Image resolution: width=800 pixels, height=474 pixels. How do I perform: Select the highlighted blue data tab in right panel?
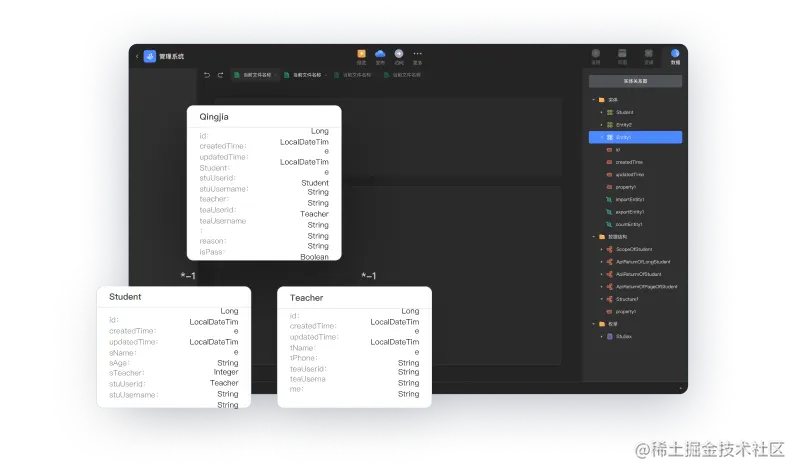(x=675, y=57)
